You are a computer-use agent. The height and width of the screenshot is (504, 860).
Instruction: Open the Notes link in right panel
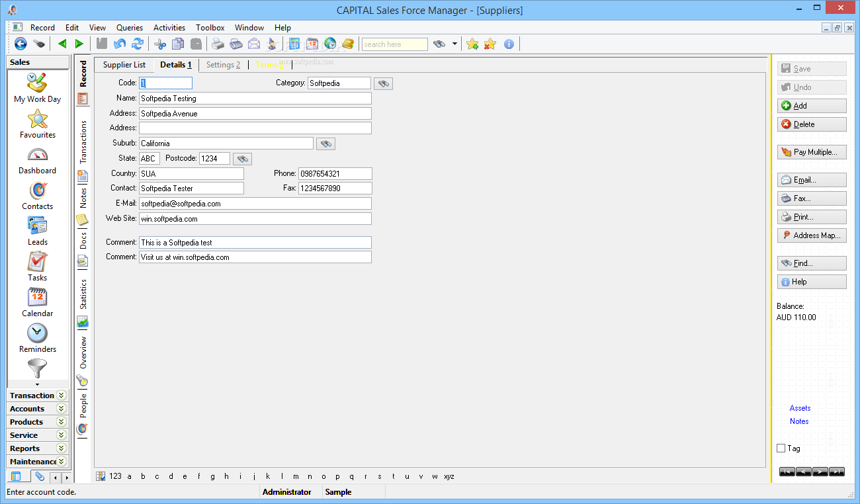pyautogui.click(x=799, y=421)
